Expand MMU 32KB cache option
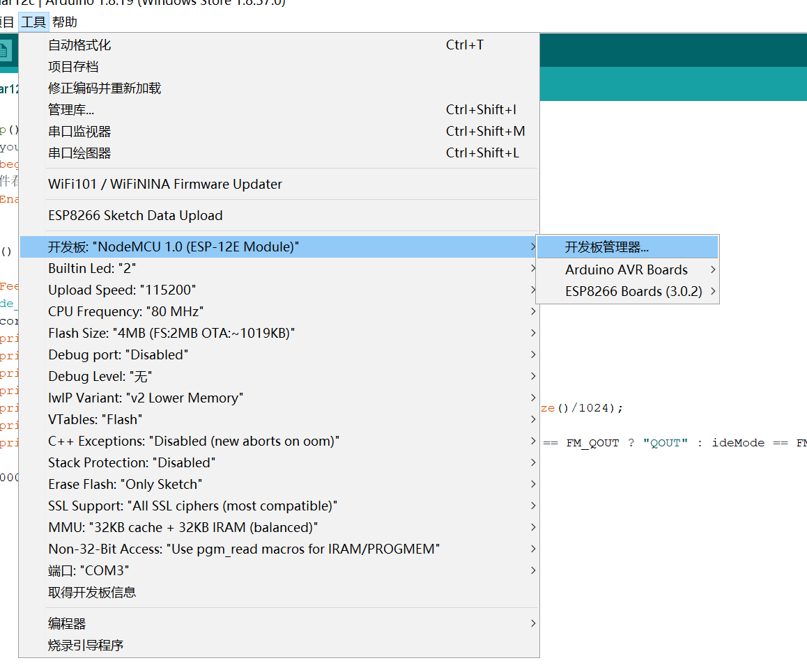 tap(279, 528)
